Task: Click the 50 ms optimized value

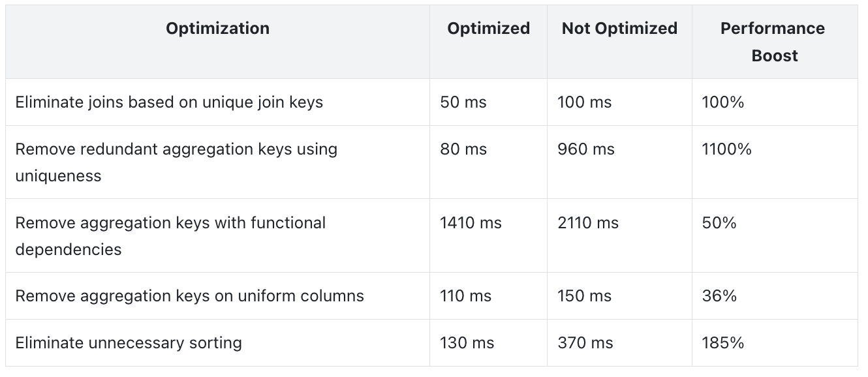Action: click(463, 102)
